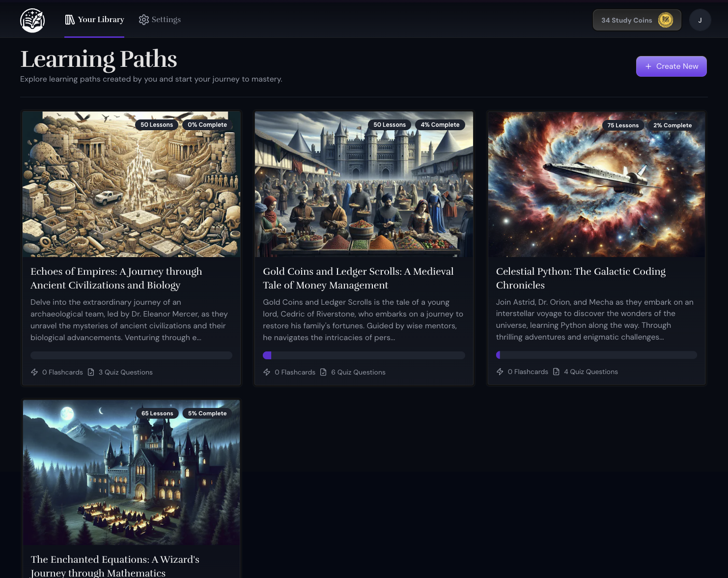The width and height of the screenshot is (728, 578).
Task: Switch to the Your Library tab
Action: tap(94, 20)
